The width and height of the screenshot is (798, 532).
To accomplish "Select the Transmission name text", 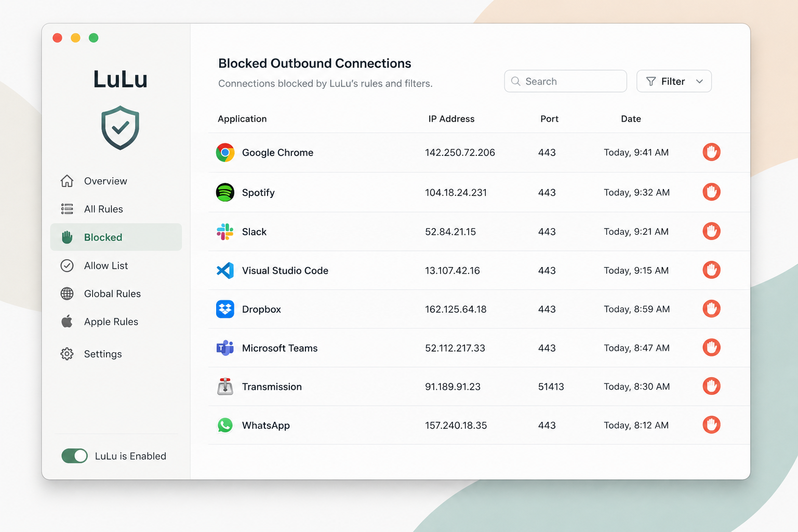I will (272, 387).
